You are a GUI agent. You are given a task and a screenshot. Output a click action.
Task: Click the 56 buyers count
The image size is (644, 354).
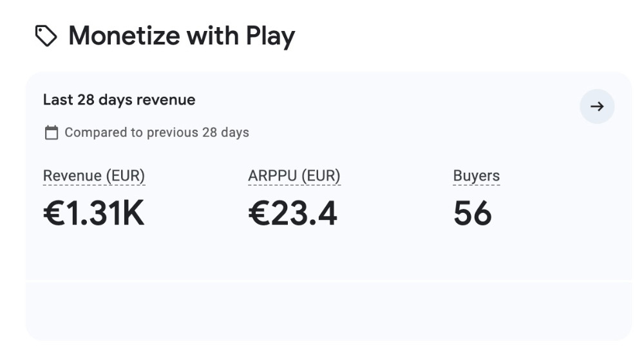click(x=472, y=213)
